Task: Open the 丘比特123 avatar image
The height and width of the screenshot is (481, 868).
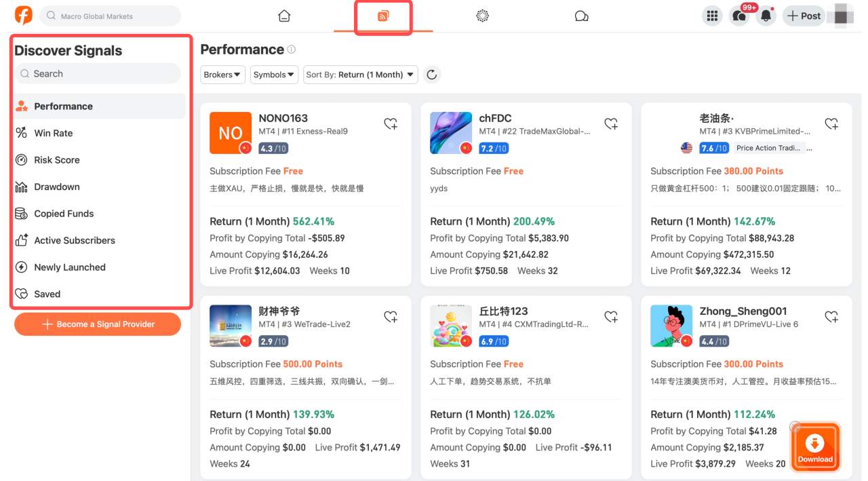Action: 451,326
